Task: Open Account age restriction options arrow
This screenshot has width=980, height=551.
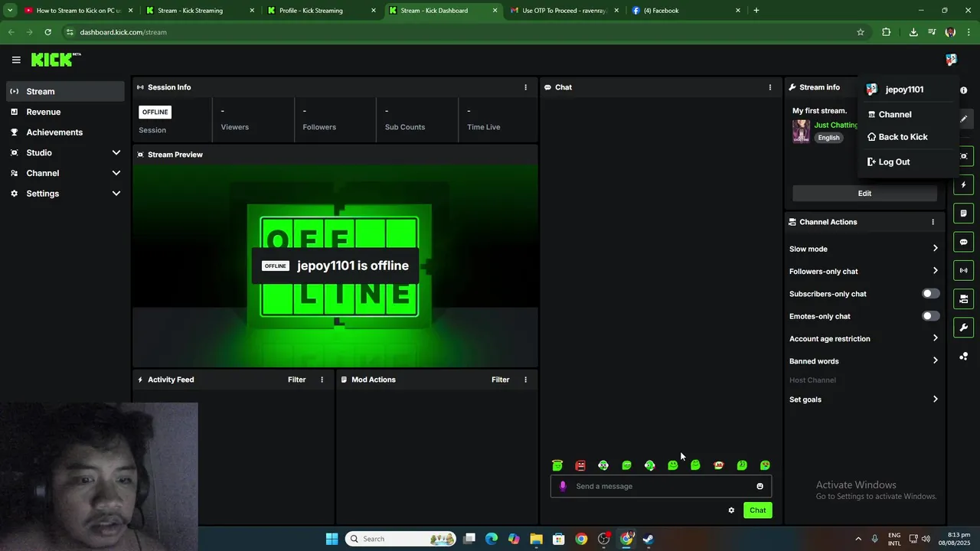Action: coord(935,338)
